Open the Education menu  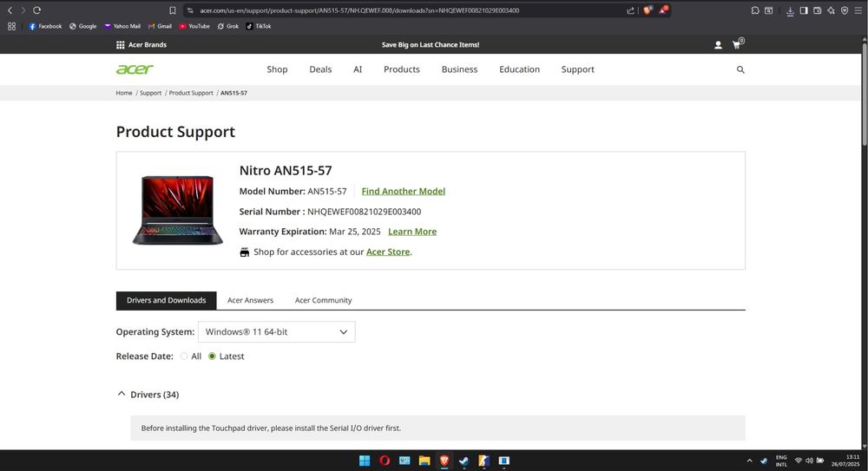(519, 69)
